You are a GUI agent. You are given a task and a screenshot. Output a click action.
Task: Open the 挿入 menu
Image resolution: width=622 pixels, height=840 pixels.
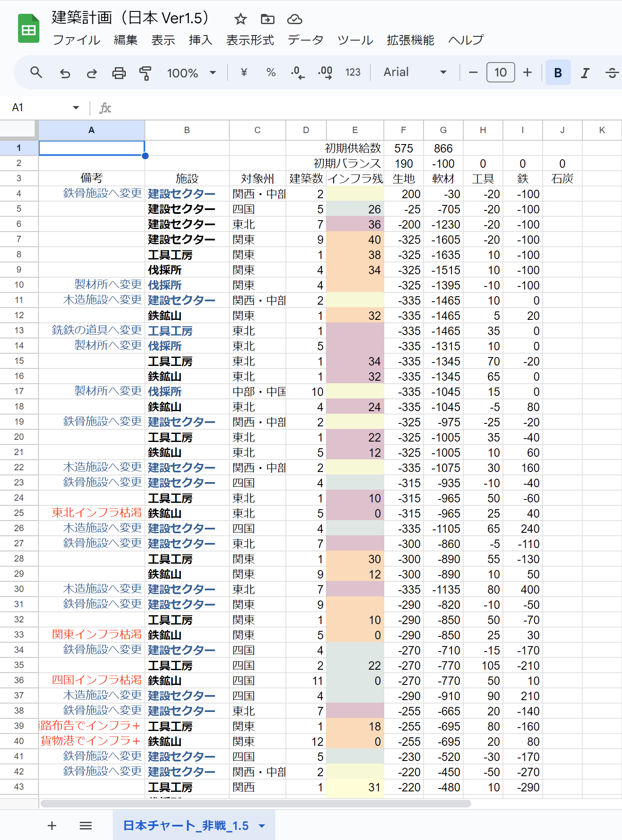click(201, 40)
